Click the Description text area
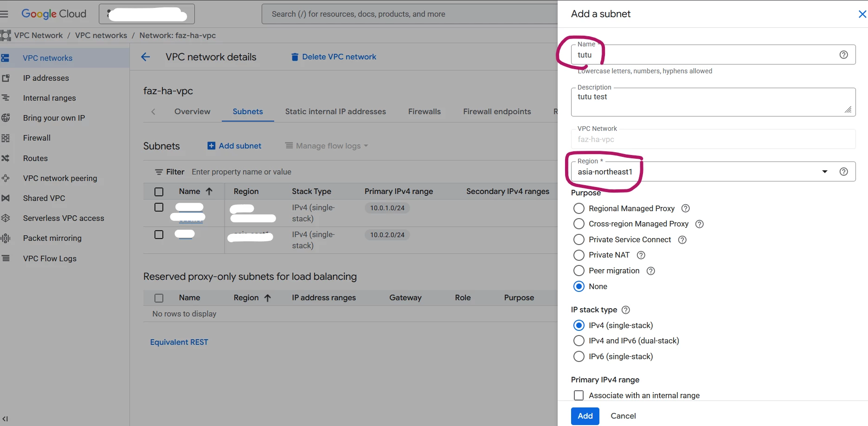868x426 pixels. pyautogui.click(x=713, y=102)
